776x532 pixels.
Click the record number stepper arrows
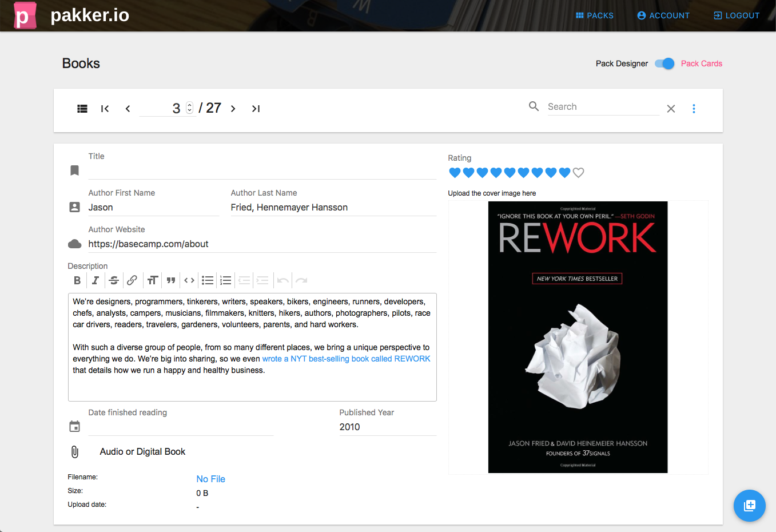point(190,108)
